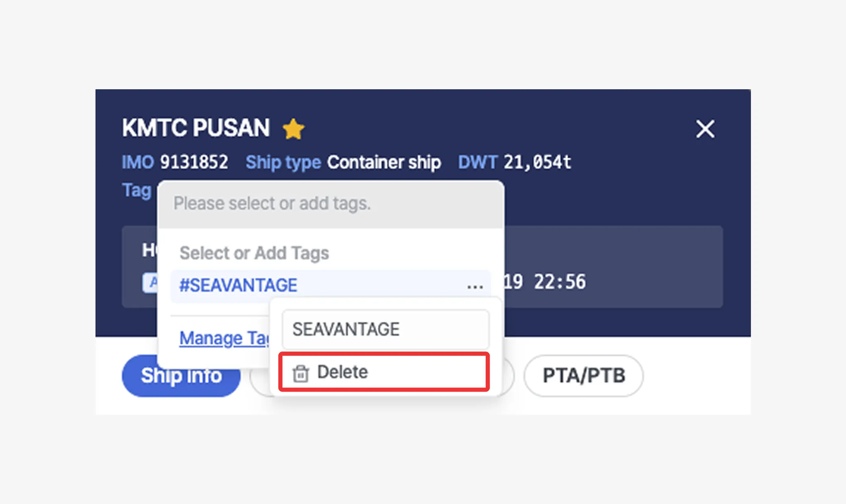Click the IMO number 9131852
The width and height of the screenshot is (846, 504).
194,162
